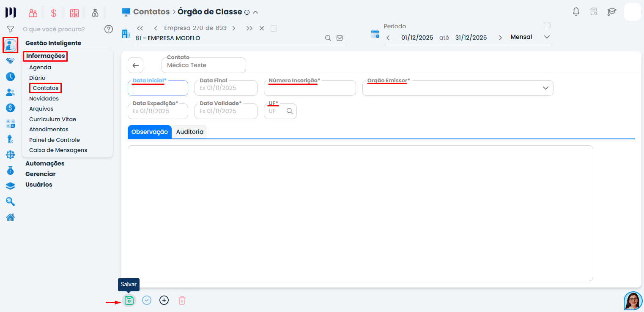Click the document search icon beside the bell
The image size is (644, 312).
tap(594, 11)
